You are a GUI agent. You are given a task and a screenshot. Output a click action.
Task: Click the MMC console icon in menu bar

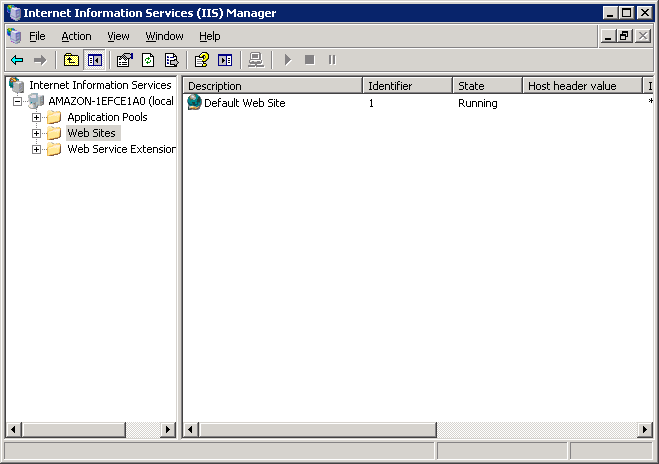click(x=14, y=36)
